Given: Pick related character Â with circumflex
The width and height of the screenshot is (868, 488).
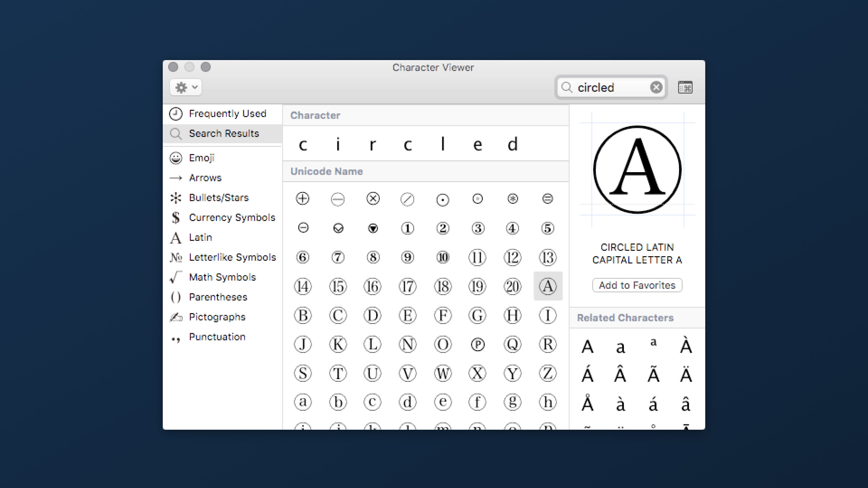Looking at the screenshot, I should point(620,374).
